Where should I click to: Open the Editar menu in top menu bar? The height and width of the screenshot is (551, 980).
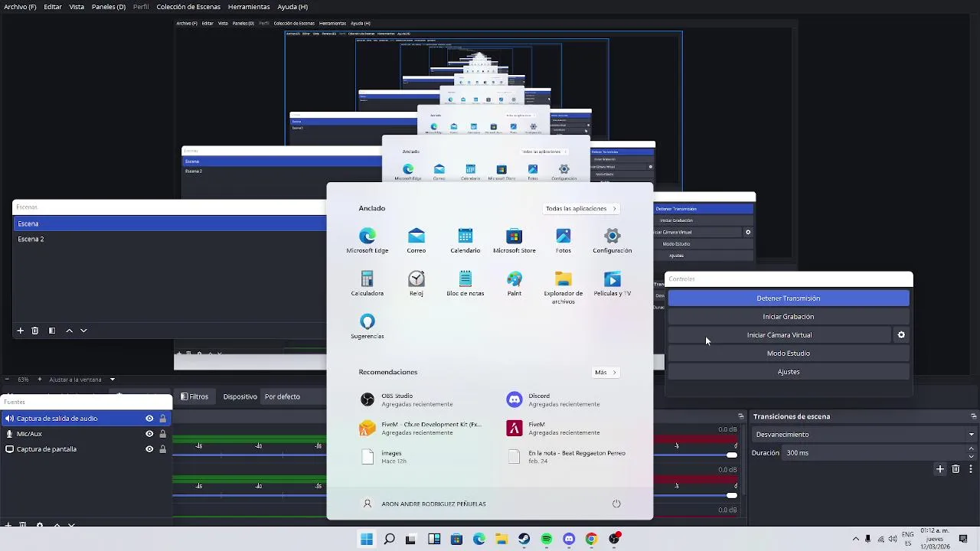[53, 7]
